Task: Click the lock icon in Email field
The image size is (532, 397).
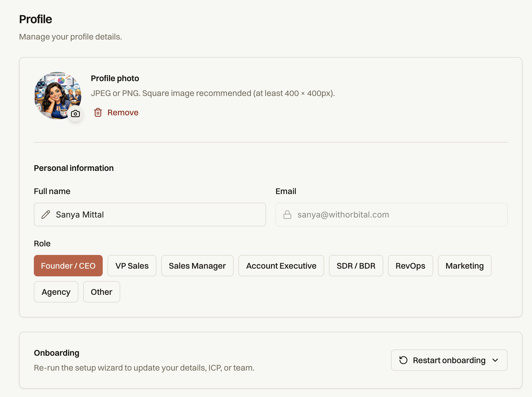Action: [x=287, y=215]
